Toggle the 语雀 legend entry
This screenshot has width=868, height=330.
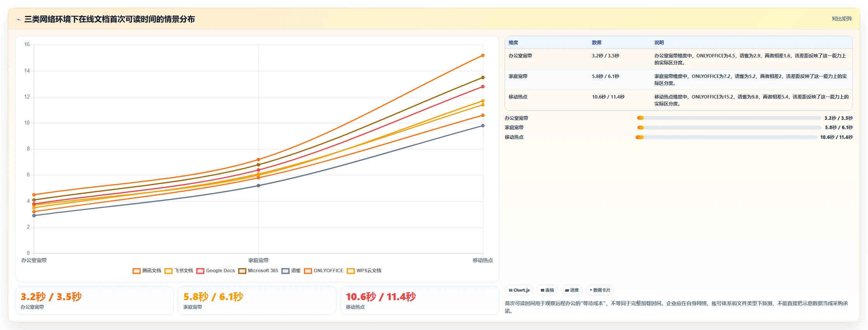click(x=291, y=271)
